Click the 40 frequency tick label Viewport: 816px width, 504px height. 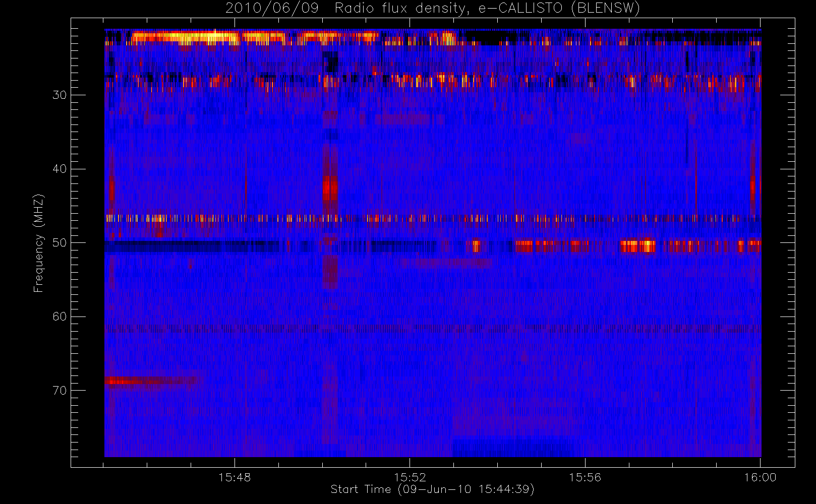[x=60, y=169]
